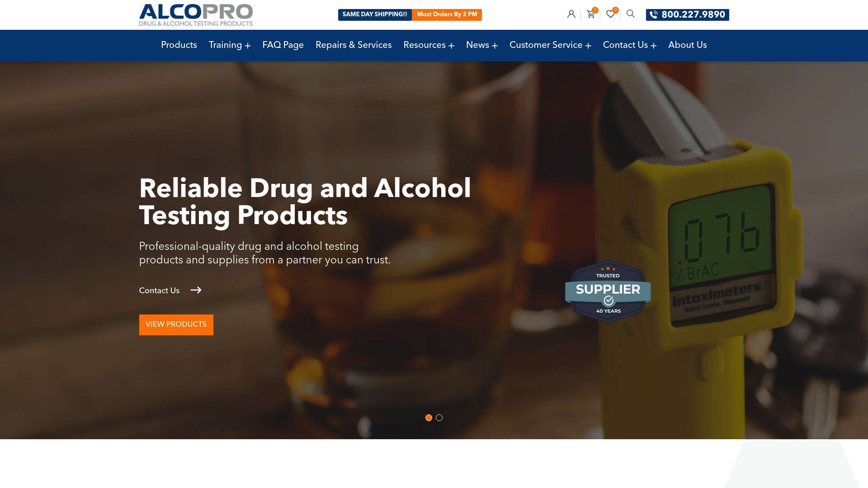The height and width of the screenshot is (488, 868).
Task: Open the user account icon
Action: coord(571,14)
